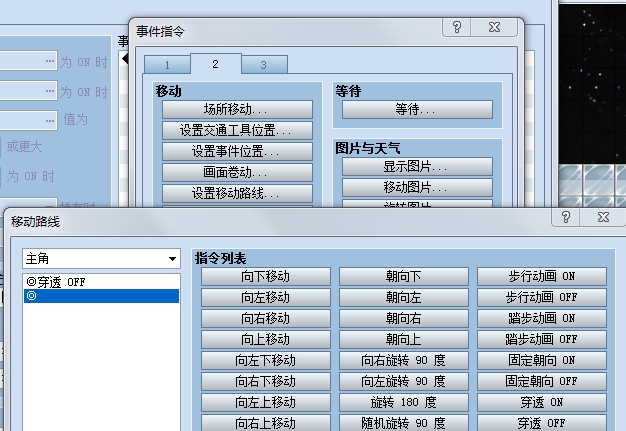Viewport: 626px width, 431px height.
Task: Open help in the 移动路线 dialog
Action: pyautogui.click(x=566, y=217)
